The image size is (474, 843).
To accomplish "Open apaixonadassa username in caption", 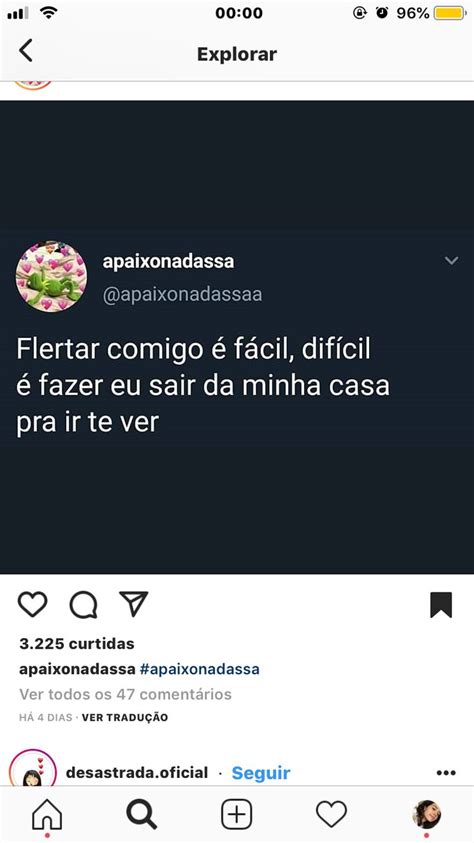I will [x=77, y=669].
